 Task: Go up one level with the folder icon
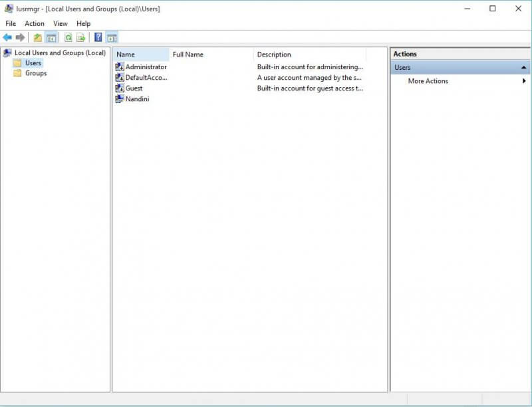pyautogui.click(x=38, y=37)
